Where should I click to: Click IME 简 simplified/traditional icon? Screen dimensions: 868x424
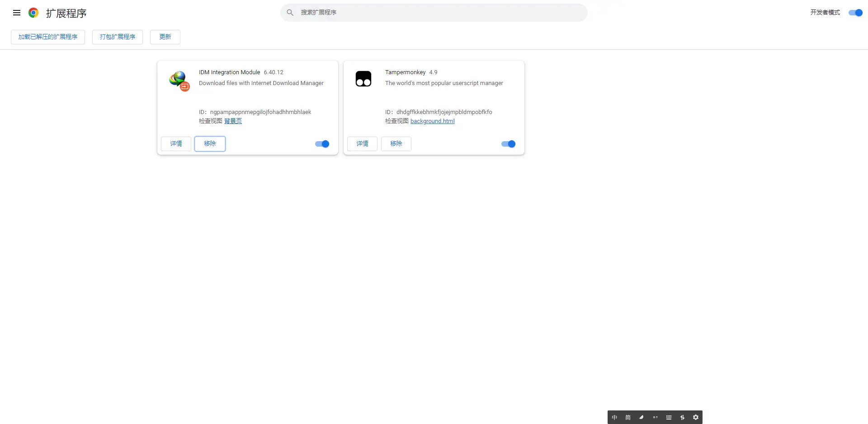[x=628, y=417]
